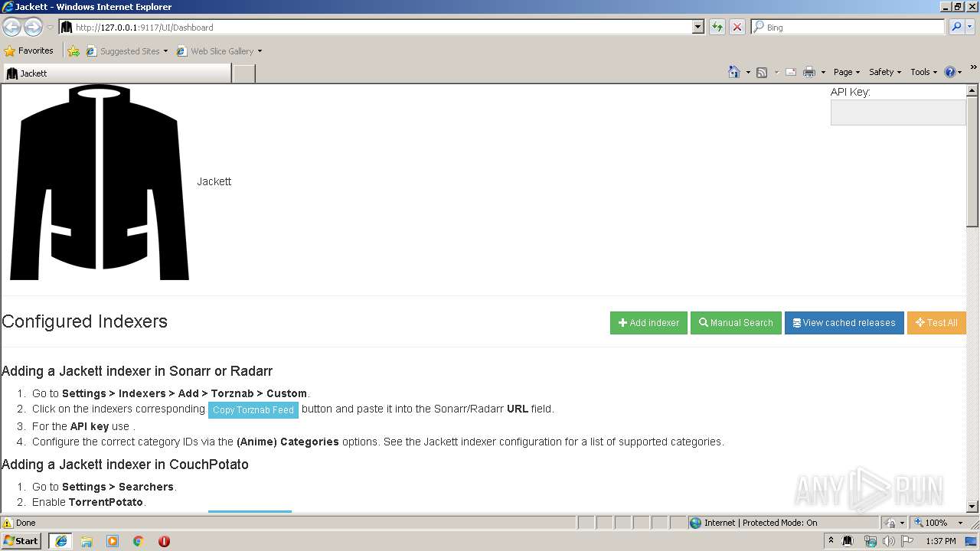Screen dimensions: 980x551
Task: Click the Stop loading red X icon
Action: [x=737, y=27]
